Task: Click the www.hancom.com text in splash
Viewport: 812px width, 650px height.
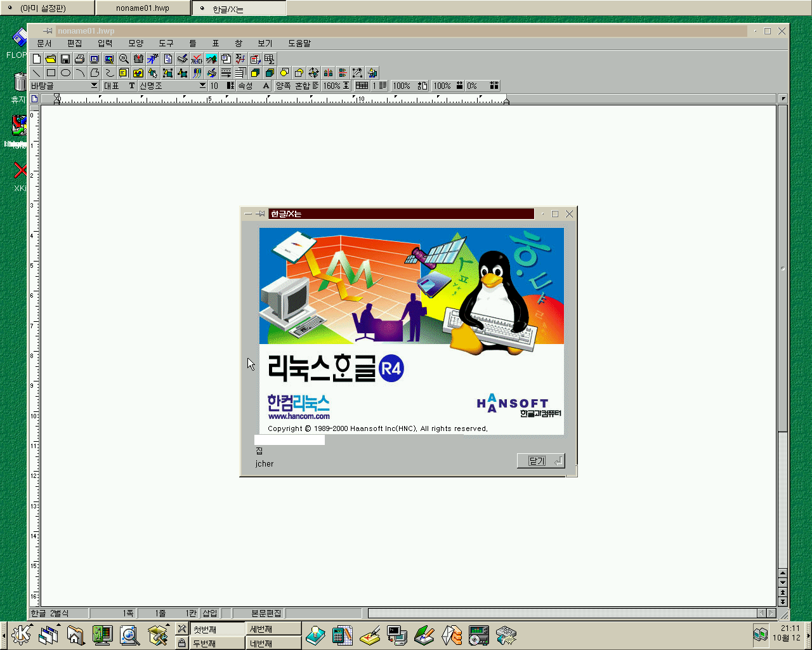Action: click(299, 416)
